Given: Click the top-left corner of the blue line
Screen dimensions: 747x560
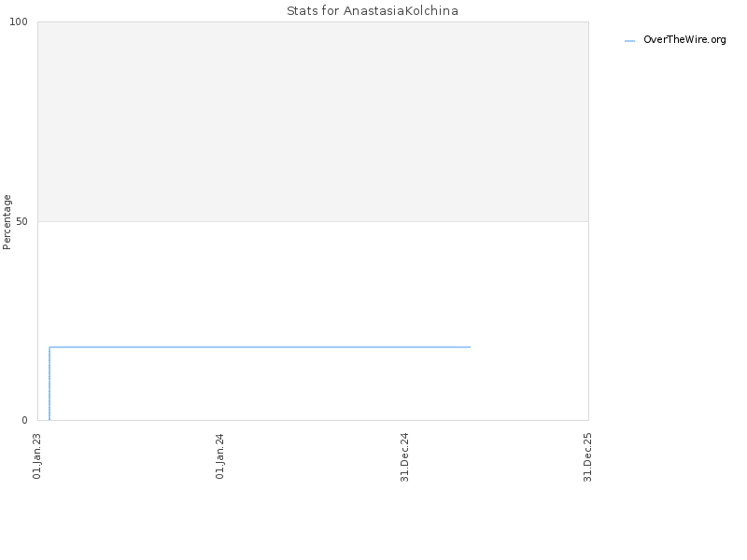Looking at the screenshot, I should coord(49,347).
